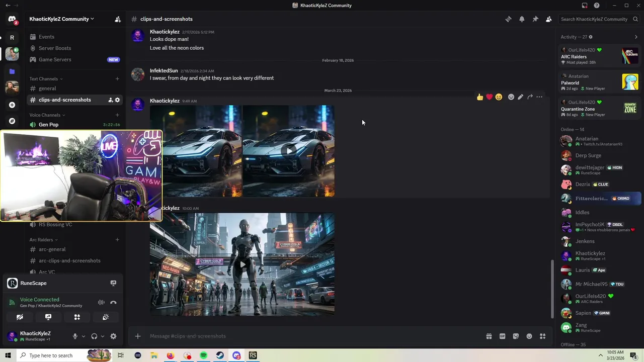React with thumbs up emoji

click(480, 97)
